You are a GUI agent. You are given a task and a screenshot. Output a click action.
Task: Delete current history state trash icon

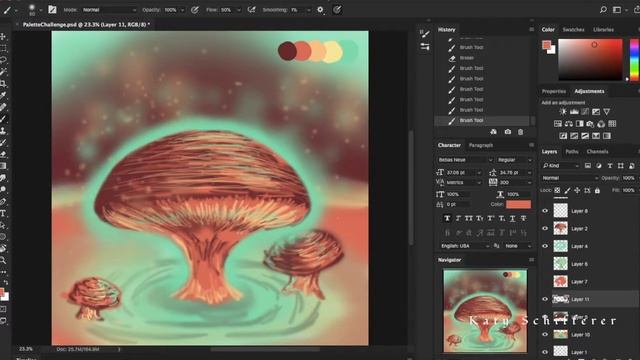[x=520, y=132]
